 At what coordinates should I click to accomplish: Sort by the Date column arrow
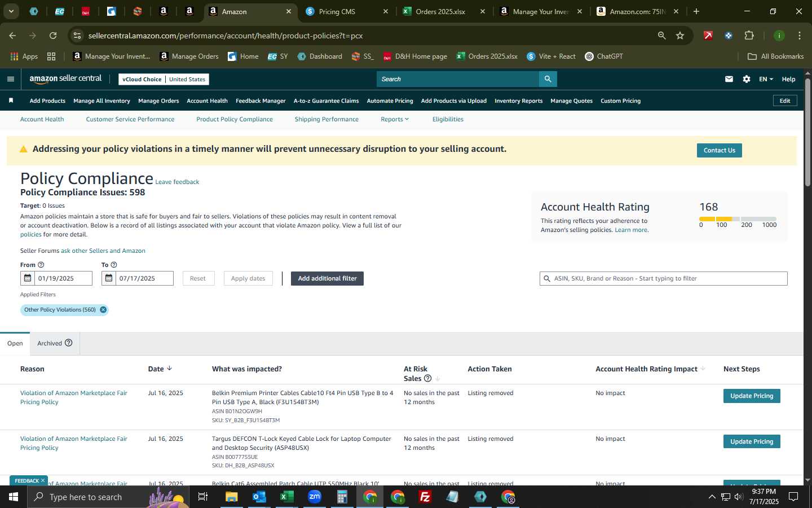pyautogui.click(x=169, y=369)
